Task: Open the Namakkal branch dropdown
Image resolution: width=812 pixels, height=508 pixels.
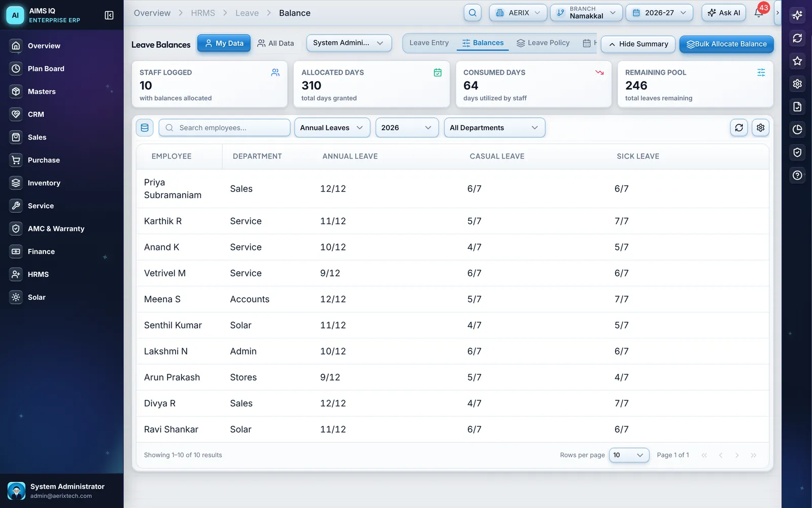Action: [x=586, y=13]
